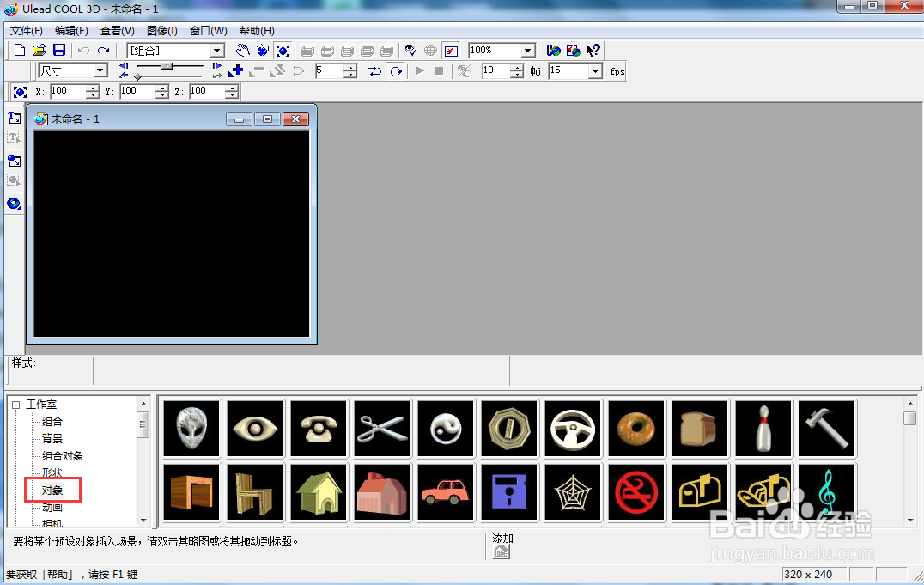Viewport: 924px width, 585px height.
Task: Click the Edit Text tool in left toolbar
Action: pos(14,138)
